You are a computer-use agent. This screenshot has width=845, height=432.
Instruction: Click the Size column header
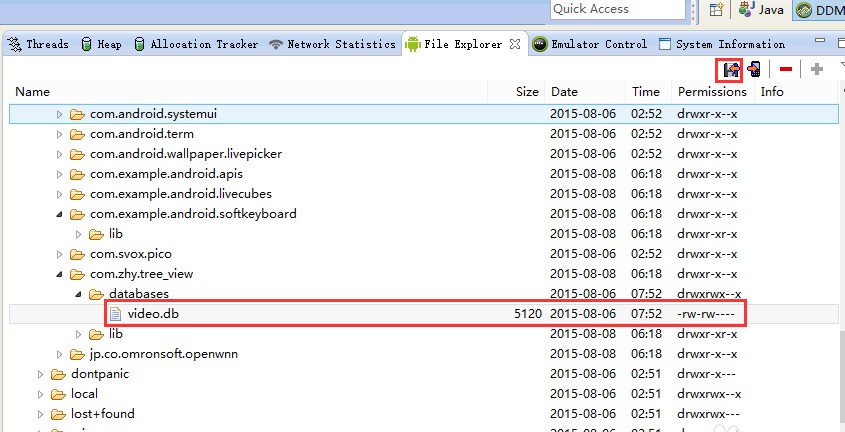point(516,92)
